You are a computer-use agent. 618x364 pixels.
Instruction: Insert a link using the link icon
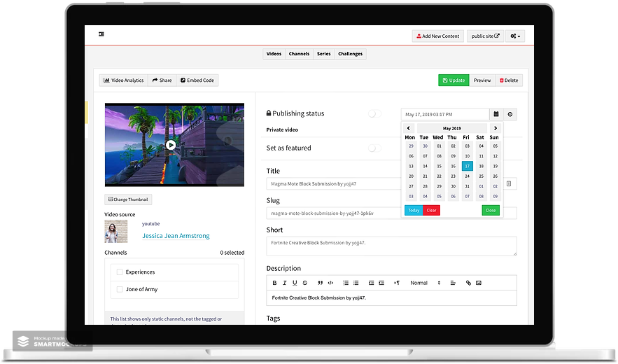[468, 283]
